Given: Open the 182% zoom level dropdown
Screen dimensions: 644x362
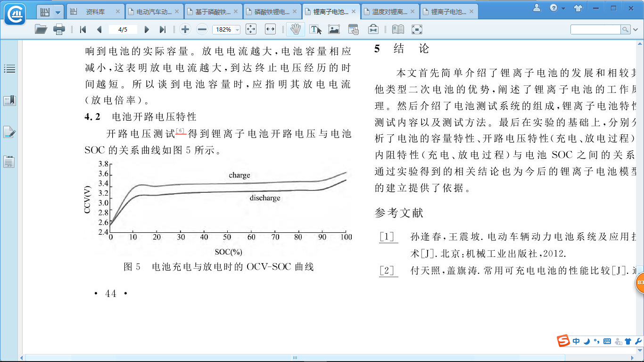Looking at the screenshot, I should [237, 30].
